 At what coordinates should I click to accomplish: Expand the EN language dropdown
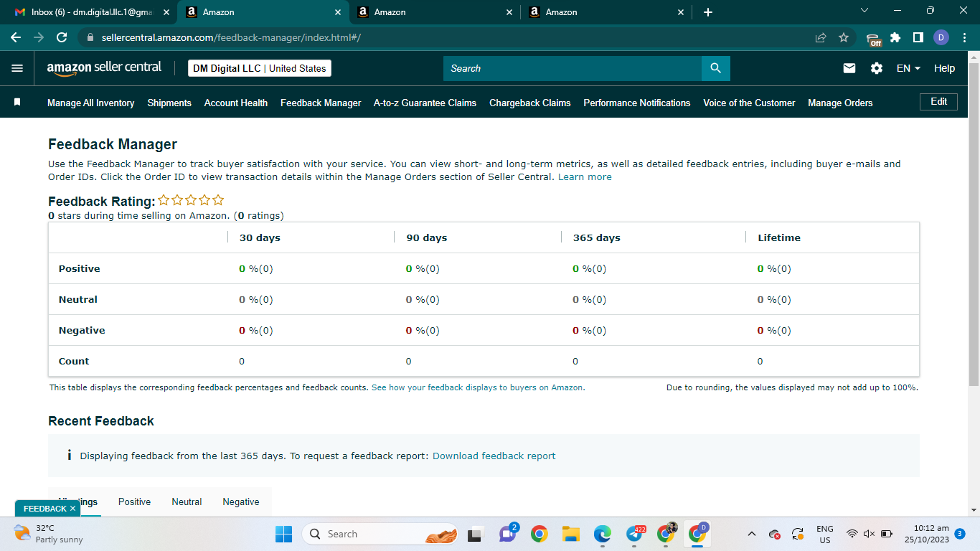point(909,68)
